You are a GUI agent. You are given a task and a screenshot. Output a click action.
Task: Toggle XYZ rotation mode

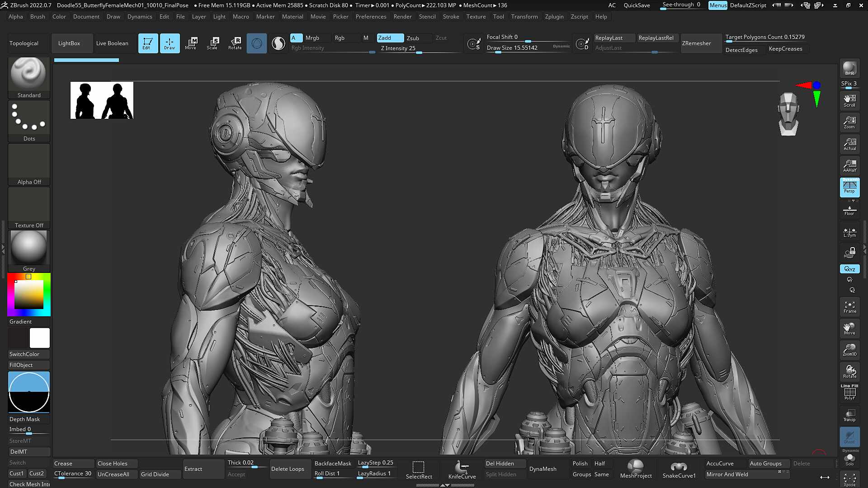tap(849, 269)
